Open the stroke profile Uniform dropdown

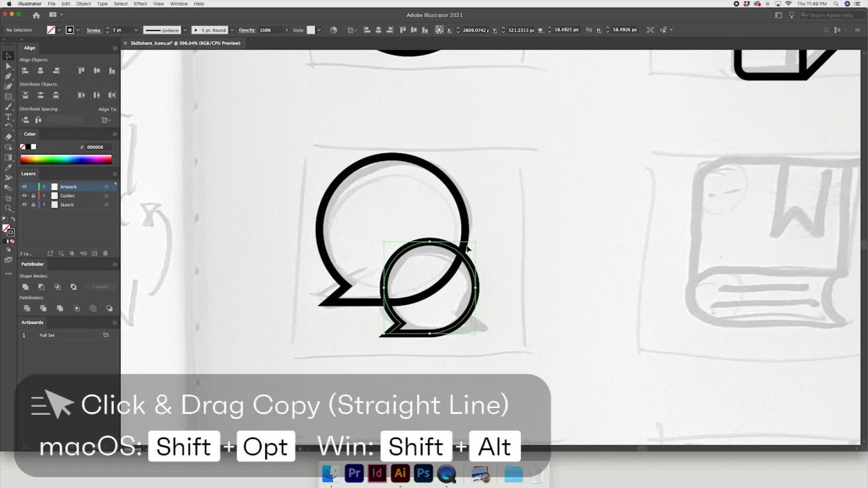click(165, 30)
